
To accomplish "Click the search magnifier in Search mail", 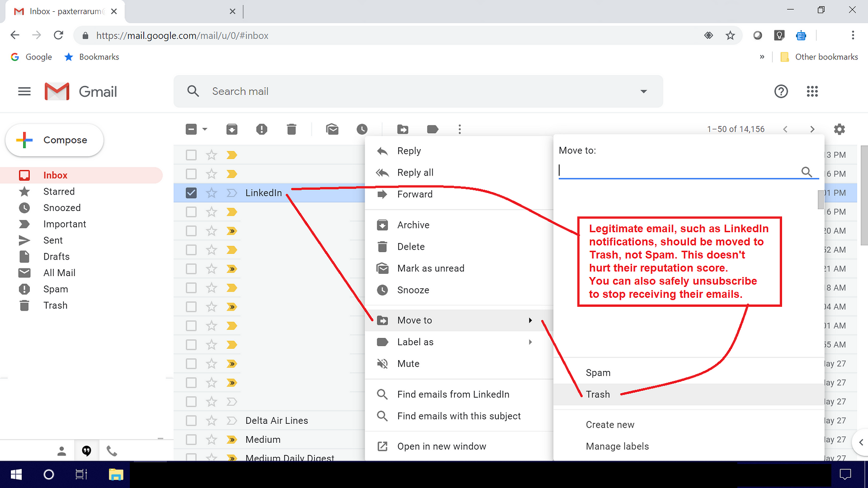I will (x=193, y=91).
